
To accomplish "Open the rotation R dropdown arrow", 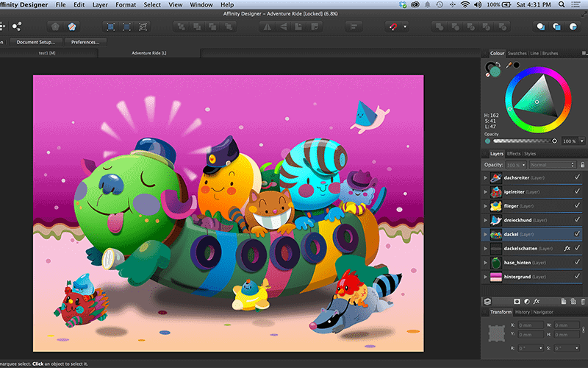I will pos(540,348).
